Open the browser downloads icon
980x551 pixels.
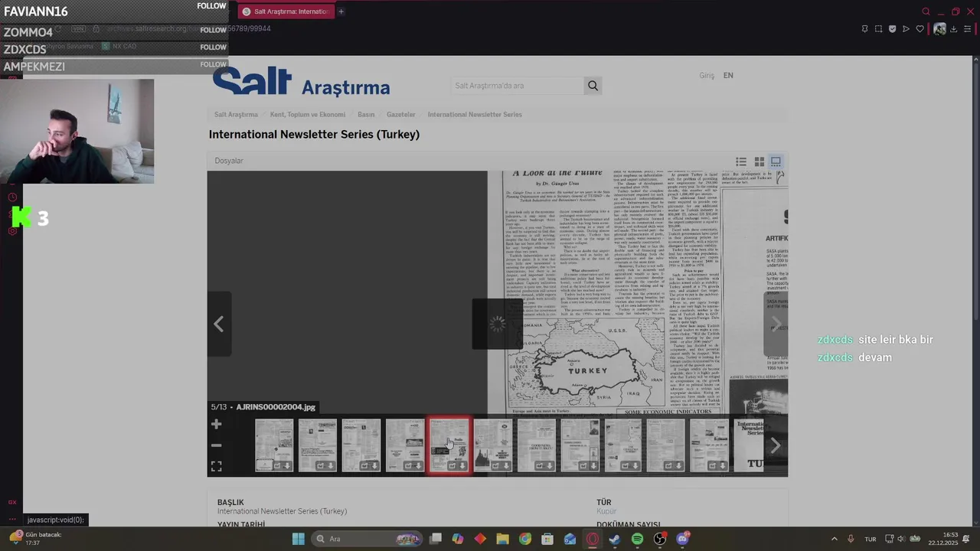point(953,29)
